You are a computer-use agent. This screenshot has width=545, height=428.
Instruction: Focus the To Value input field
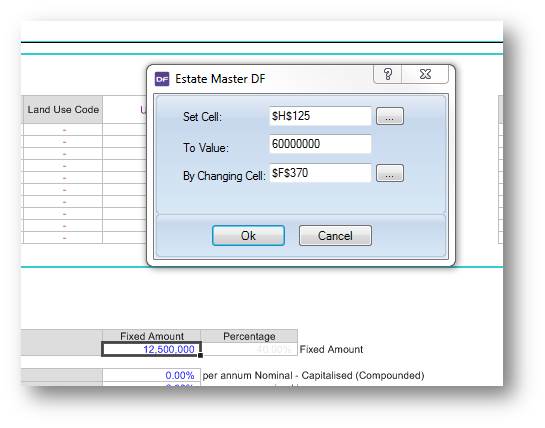320,144
